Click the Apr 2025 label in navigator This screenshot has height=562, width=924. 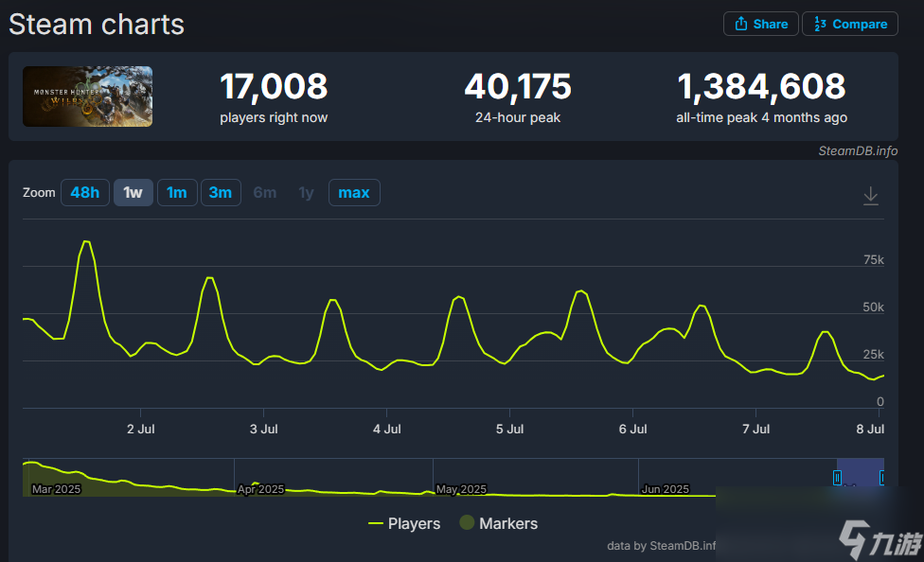coord(260,489)
